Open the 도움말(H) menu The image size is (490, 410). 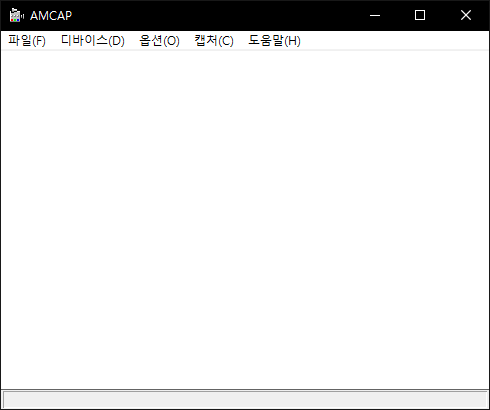pyautogui.click(x=274, y=41)
